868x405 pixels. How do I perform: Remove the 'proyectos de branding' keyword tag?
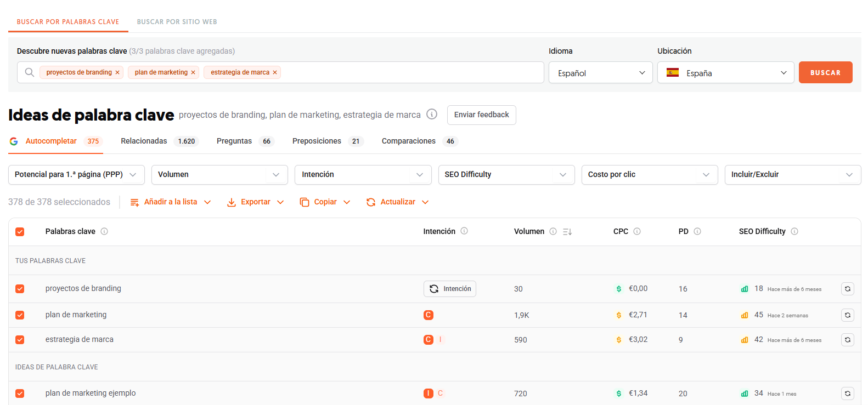[x=117, y=72]
